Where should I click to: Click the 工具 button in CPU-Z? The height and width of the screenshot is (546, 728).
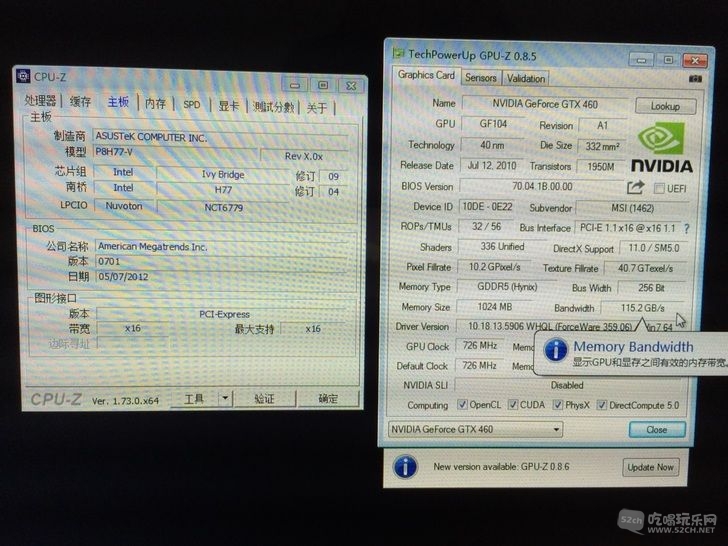pos(194,398)
